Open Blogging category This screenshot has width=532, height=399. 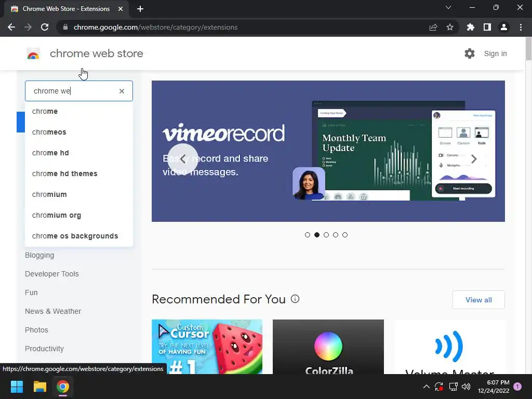tap(39, 255)
